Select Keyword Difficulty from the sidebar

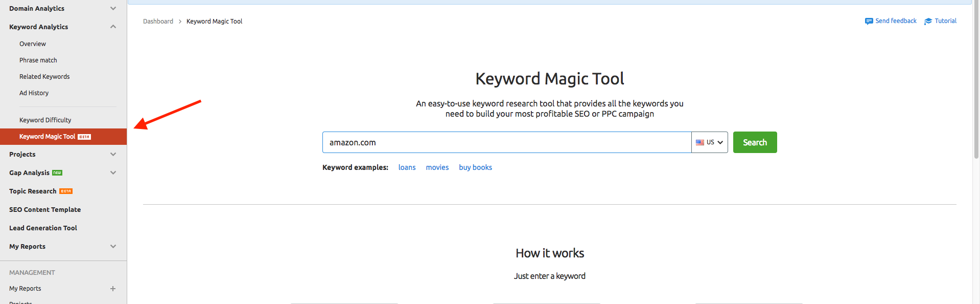coord(45,120)
